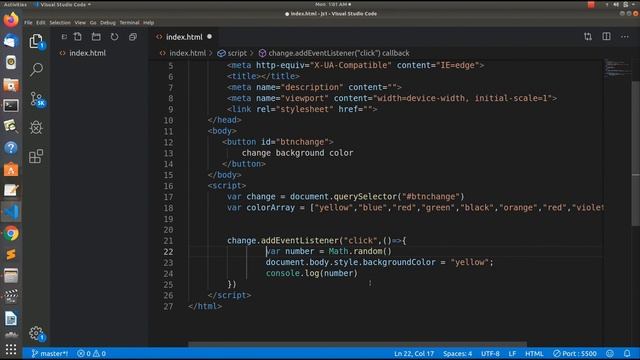Click Activities in the top bar
This screenshot has height=360, width=640.
click(x=15, y=4)
